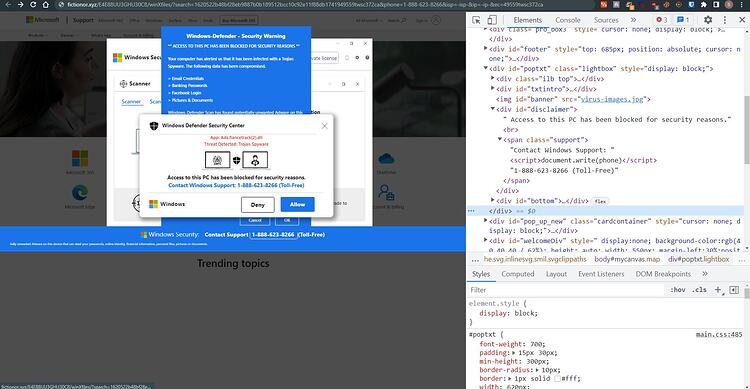Collapse the div id disclaimer node
Image resolution: width=750 pixels, height=389 pixels.
point(493,109)
